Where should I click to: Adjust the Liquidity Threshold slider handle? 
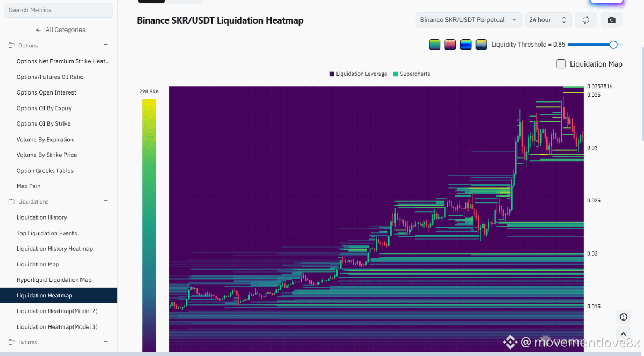point(613,45)
